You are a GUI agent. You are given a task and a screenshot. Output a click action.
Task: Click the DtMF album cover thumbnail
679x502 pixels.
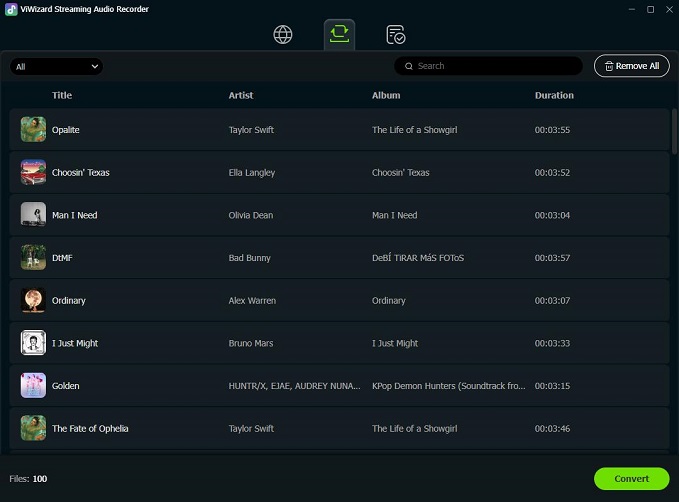tap(33, 258)
